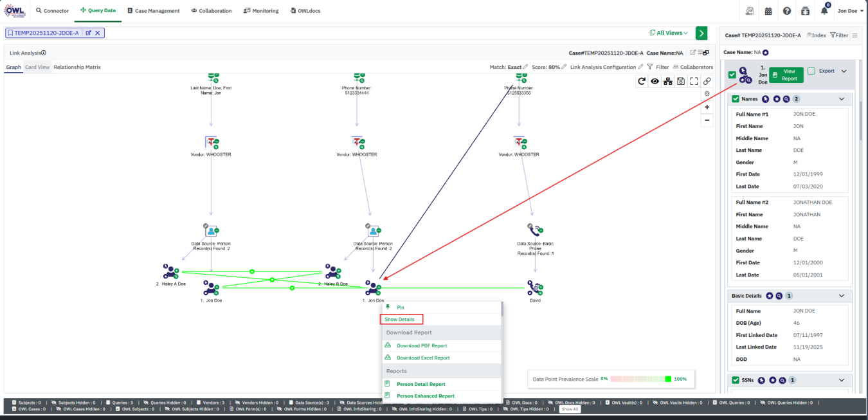The width and height of the screenshot is (868, 420).
Task: Click the View Report button
Action: tap(786, 75)
